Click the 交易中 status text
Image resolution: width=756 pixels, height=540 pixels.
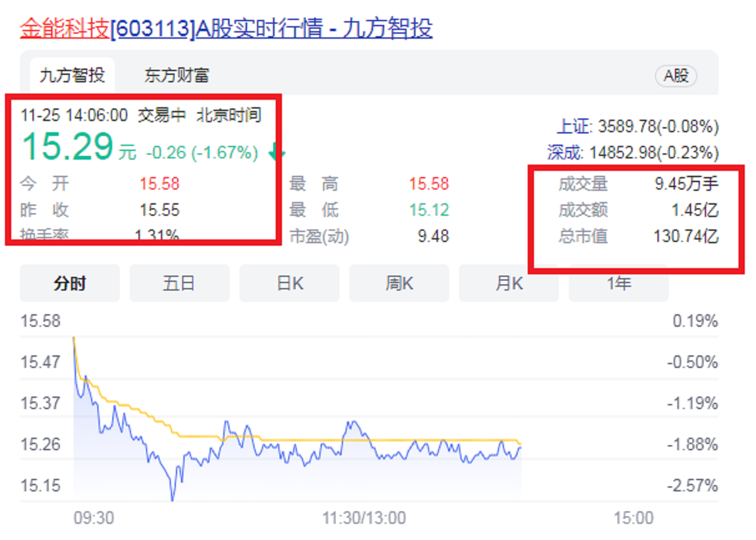coord(162,115)
